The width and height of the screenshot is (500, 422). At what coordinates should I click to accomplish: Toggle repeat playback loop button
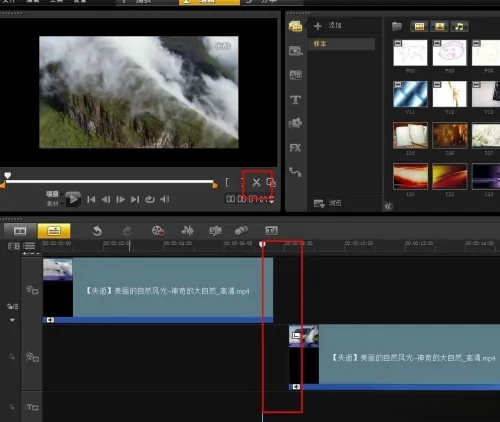click(x=150, y=199)
